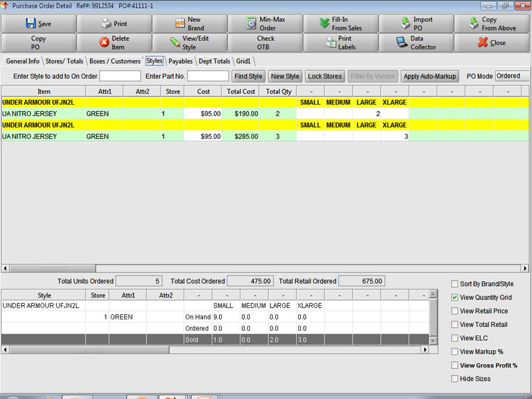Open the Payables tab
This screenshot has height=399, width=532.
[181, 61]
